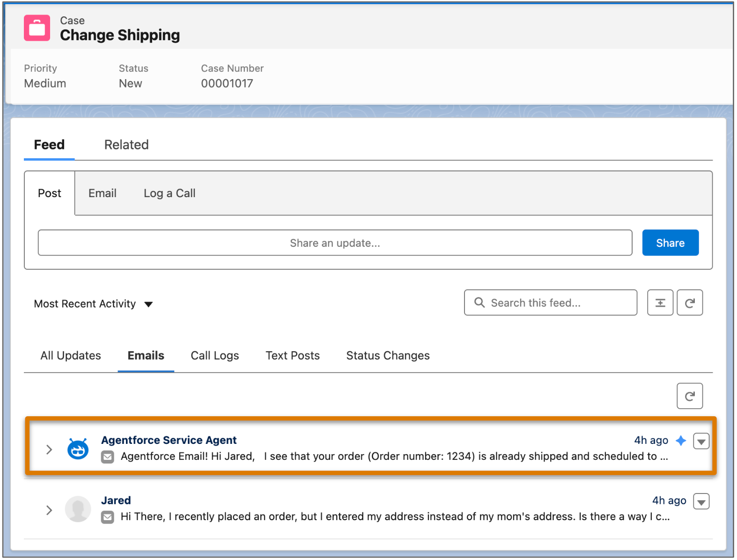This screenshot has height=560, width=737.
Task: Click the magnifier icon in the feed search
Action: pos(479,302)
